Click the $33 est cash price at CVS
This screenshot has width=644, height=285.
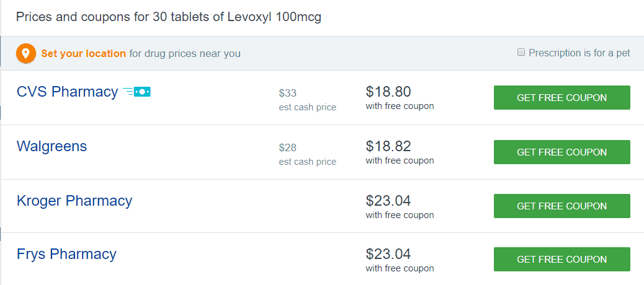[287, 94]
